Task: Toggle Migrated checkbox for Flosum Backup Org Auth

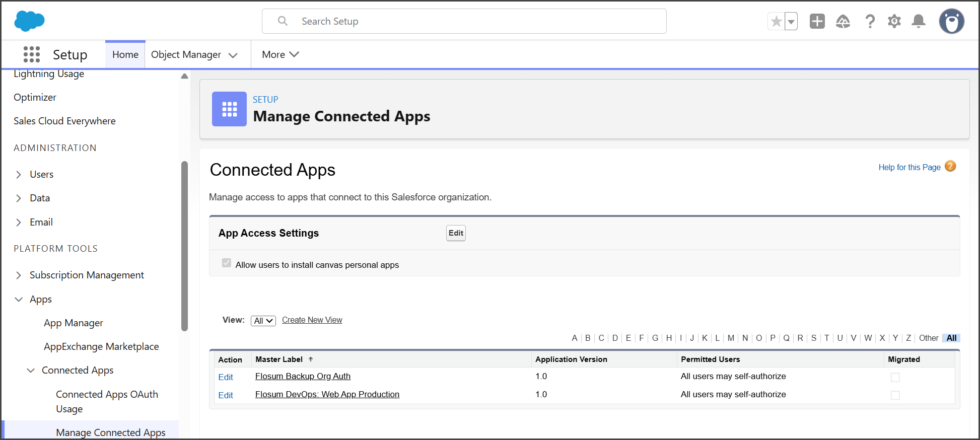Action: pos(895,377)
